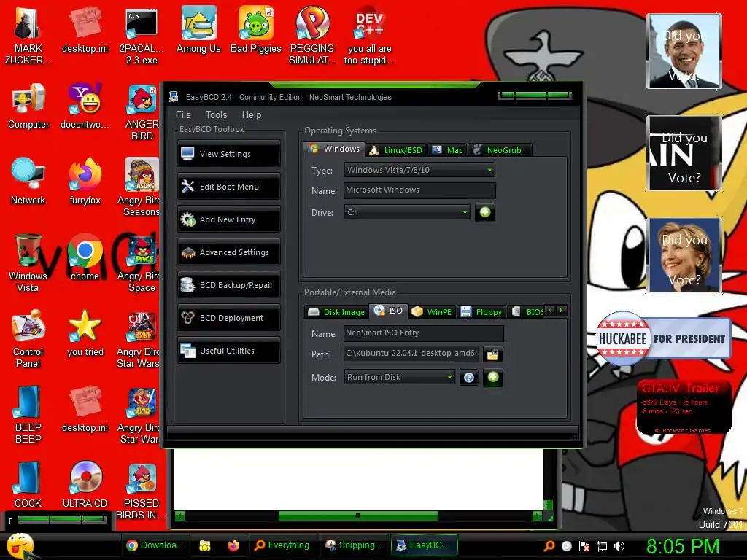Open the File menu
The height and width of the screenshot is (560, 747).
(x=183, y=114)
